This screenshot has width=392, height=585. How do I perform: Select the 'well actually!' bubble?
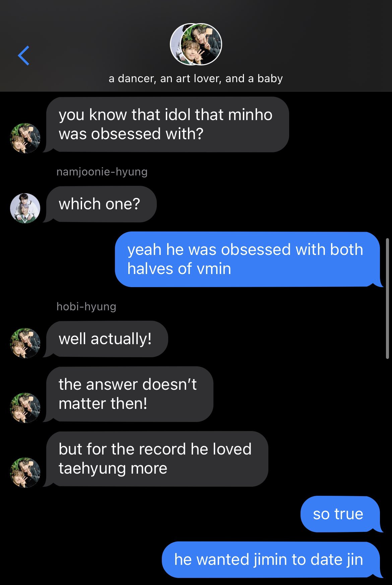107,339
